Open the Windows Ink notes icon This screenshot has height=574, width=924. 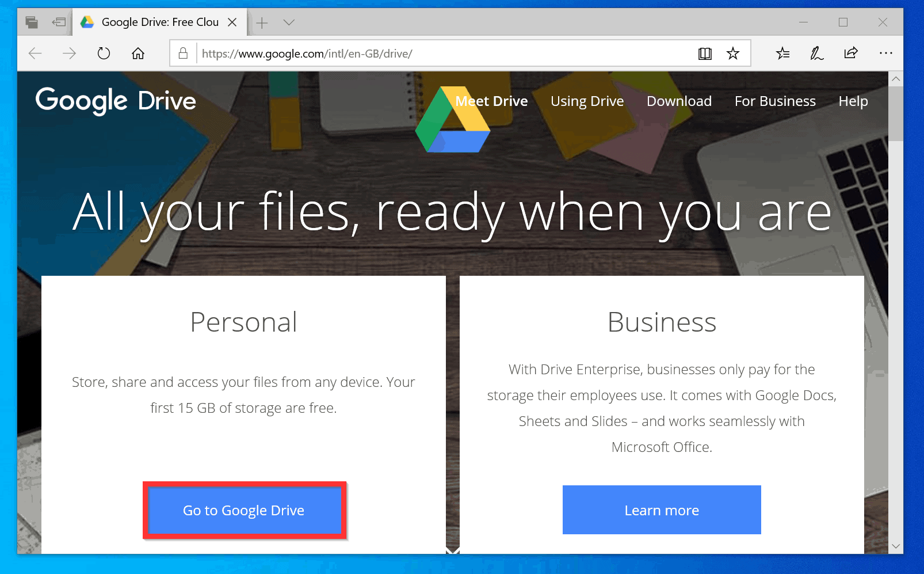[816, 53]
